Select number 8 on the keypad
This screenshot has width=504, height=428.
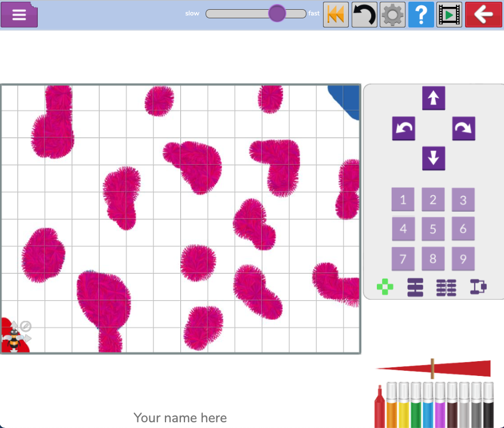(x=433, y=259)
